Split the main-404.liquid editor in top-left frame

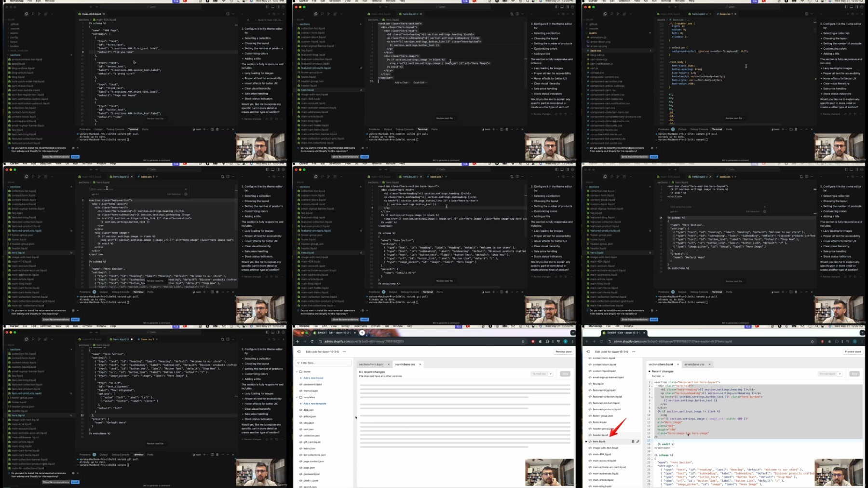pos(228,14)
